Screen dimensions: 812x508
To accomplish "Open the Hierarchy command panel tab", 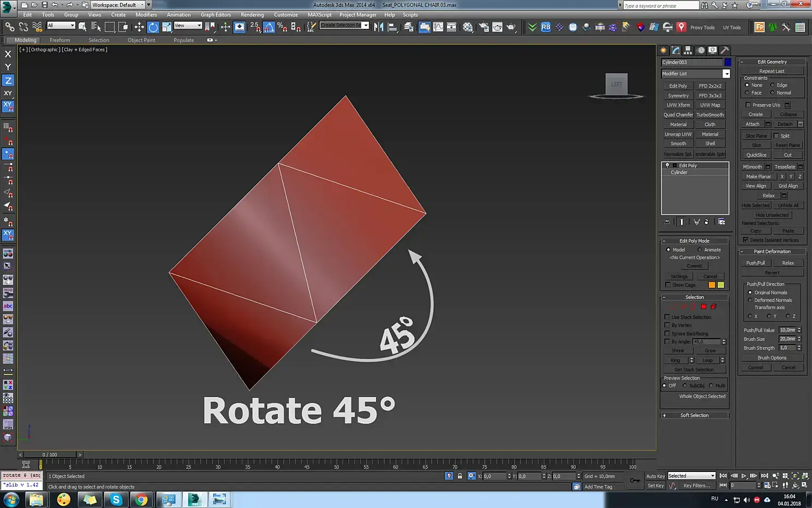I will pos(688,50).
